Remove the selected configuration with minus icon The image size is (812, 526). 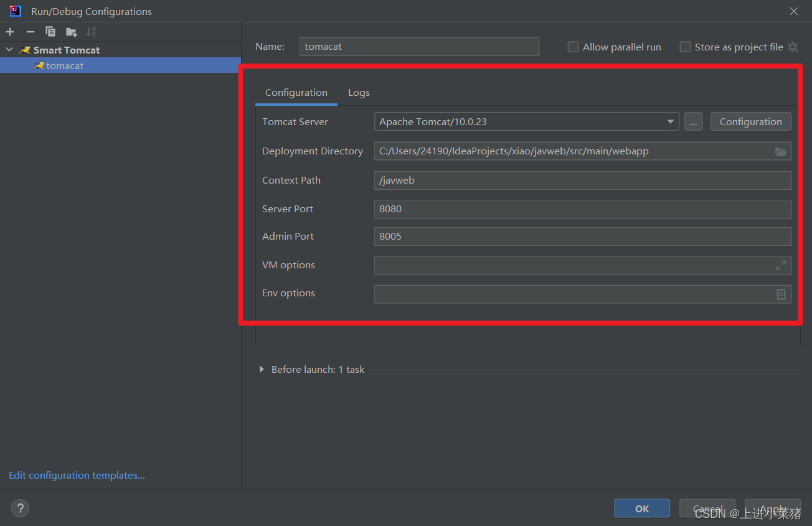[x=30, y=32]
